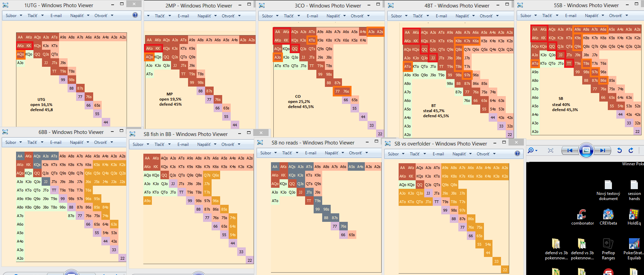Click the "defend 45,8" text in 1UTG chart
644x275 pixels.
[42, 110]
